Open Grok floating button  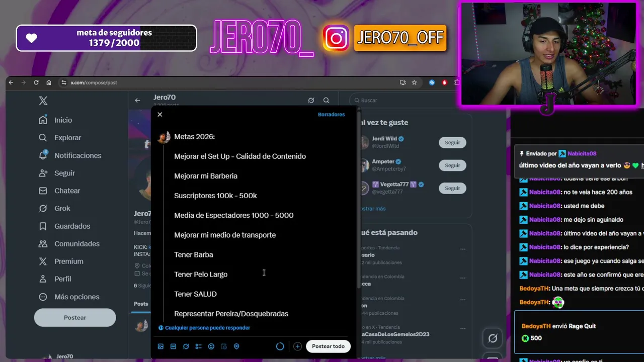(x=493, y=338)
